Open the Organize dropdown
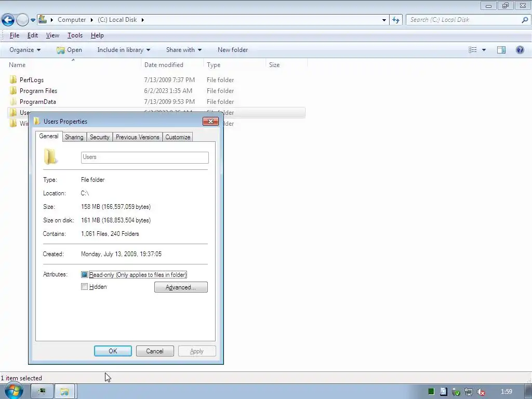Image resolution: width=532 pixels, height=399 pixels. [x=25, y=50]
